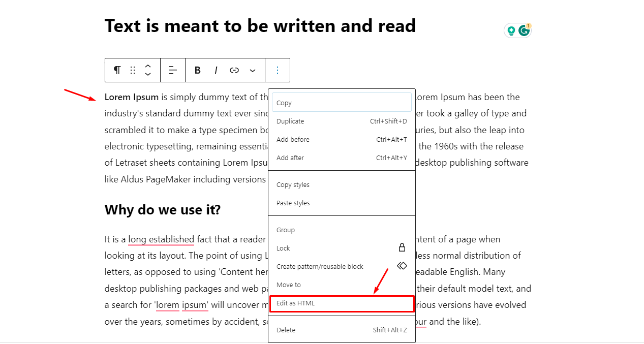
Task: Click the paragraph block type icon
Action: pyautogui.click(x=117, y=70)
